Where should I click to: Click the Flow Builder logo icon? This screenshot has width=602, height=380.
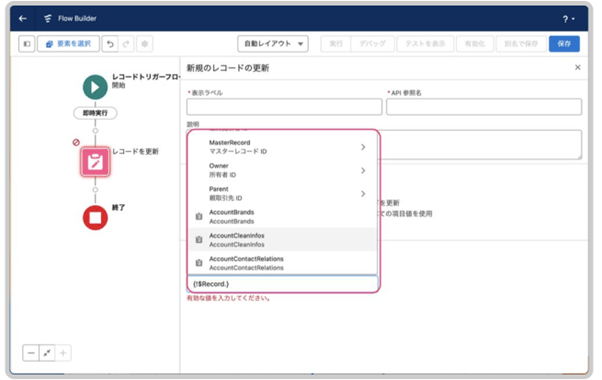click(48, 18)
